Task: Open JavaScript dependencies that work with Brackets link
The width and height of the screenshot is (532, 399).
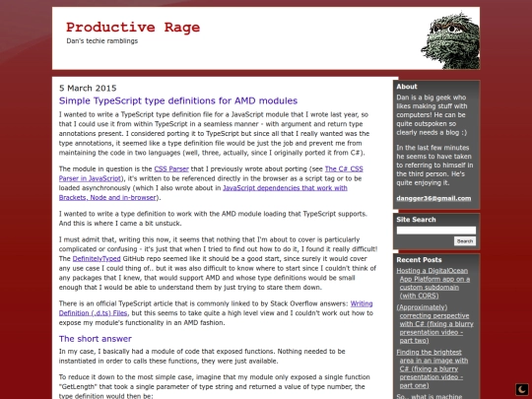Action: click(x=203, y=193)
